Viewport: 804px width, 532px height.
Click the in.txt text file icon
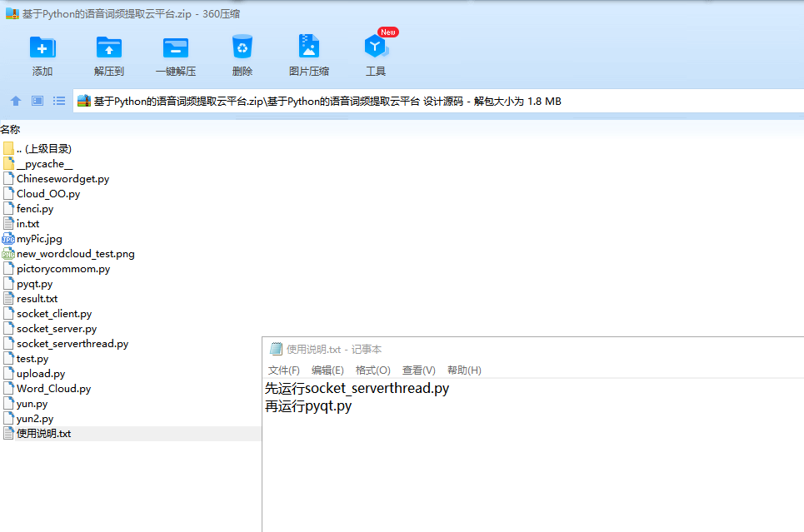[8, 223]
